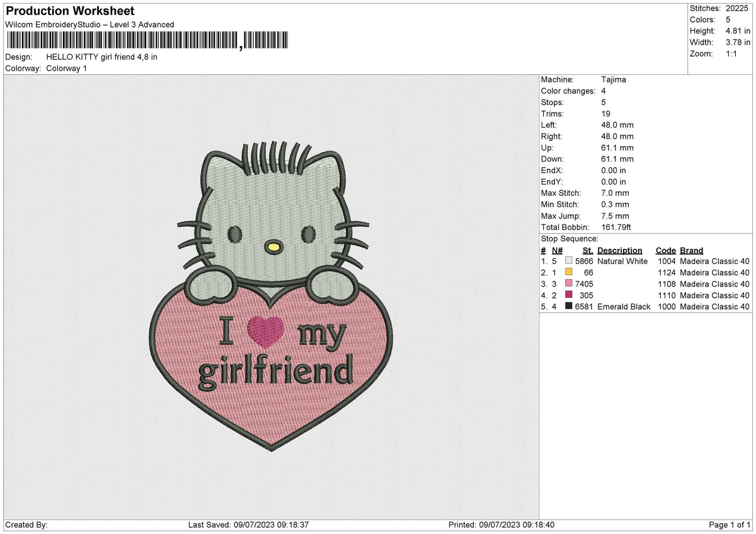Click thread code '1004'

(667, 261)
